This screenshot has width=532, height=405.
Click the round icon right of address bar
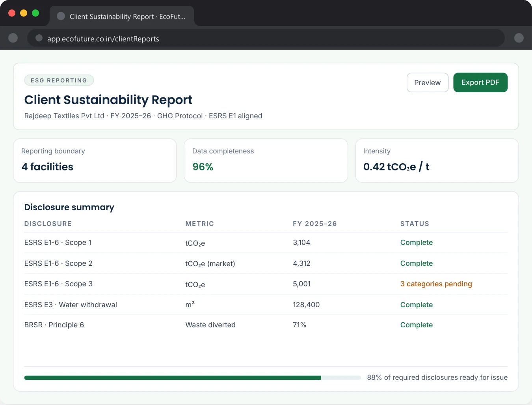519,38
